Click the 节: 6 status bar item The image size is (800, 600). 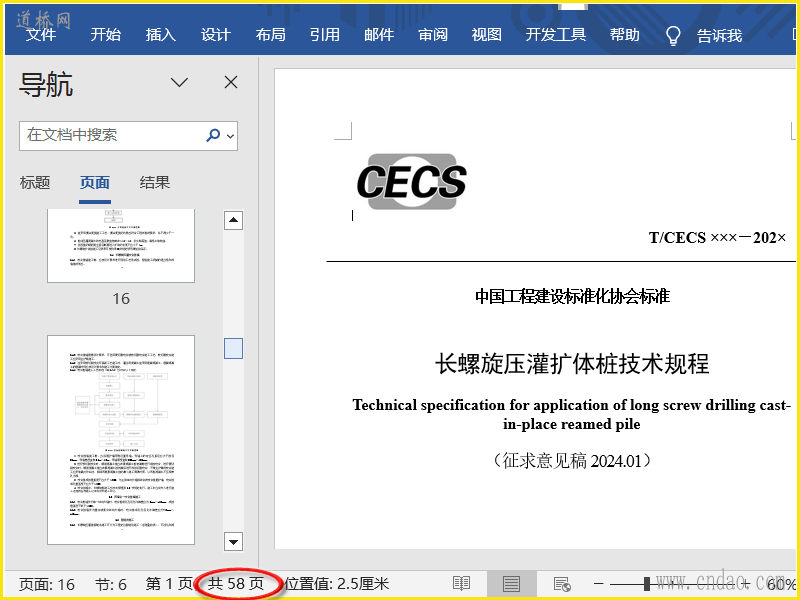pos(111,584)
